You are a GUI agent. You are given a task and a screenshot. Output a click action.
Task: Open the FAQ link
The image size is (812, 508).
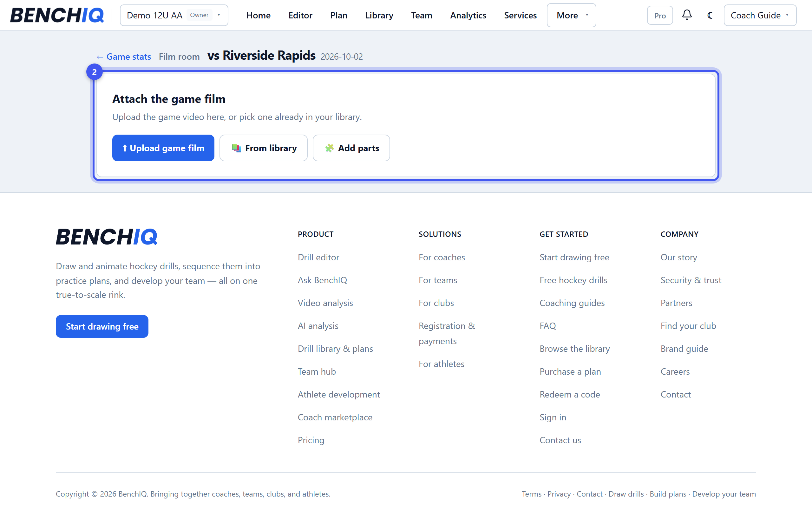pos(547,325)
